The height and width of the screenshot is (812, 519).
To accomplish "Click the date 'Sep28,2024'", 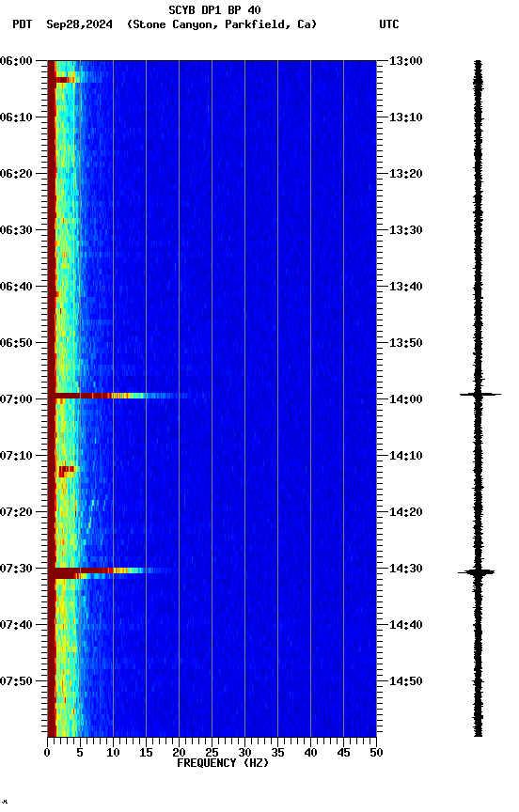I will click(x=79, y=24).
